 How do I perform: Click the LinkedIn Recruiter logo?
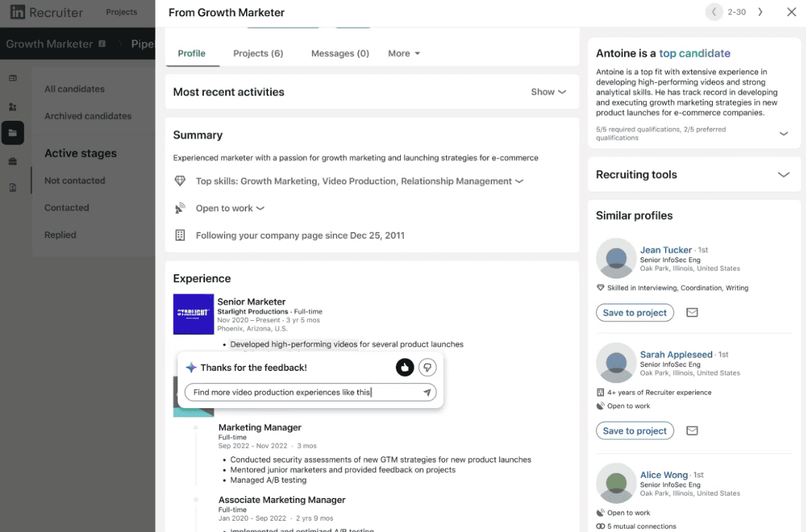(x=45, y=13)
